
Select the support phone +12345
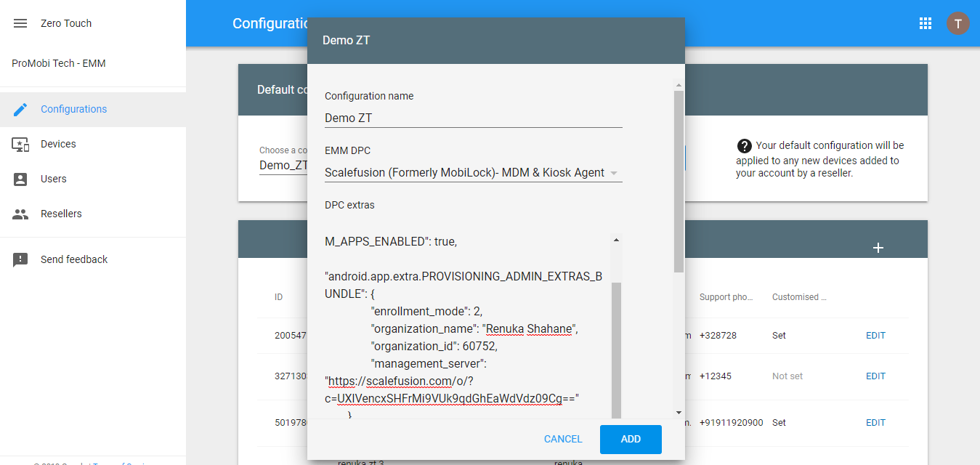[x=715, y=376]
